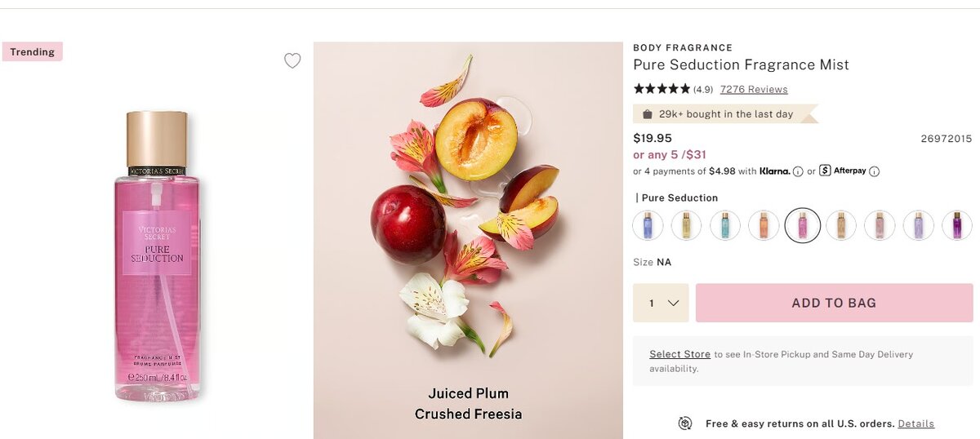980x439 pixels.
Task: Add product to wishlist with heart icon
Action: point(292,60)
